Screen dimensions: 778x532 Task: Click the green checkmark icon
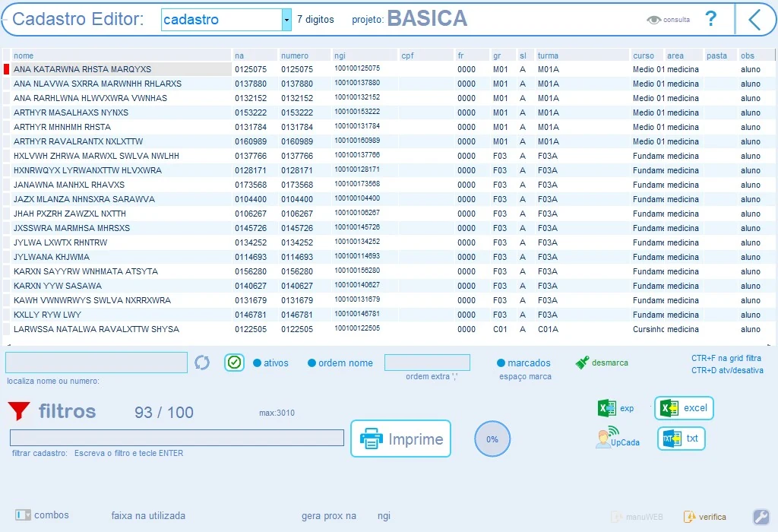pyautogui.click(x=234, y=363)
